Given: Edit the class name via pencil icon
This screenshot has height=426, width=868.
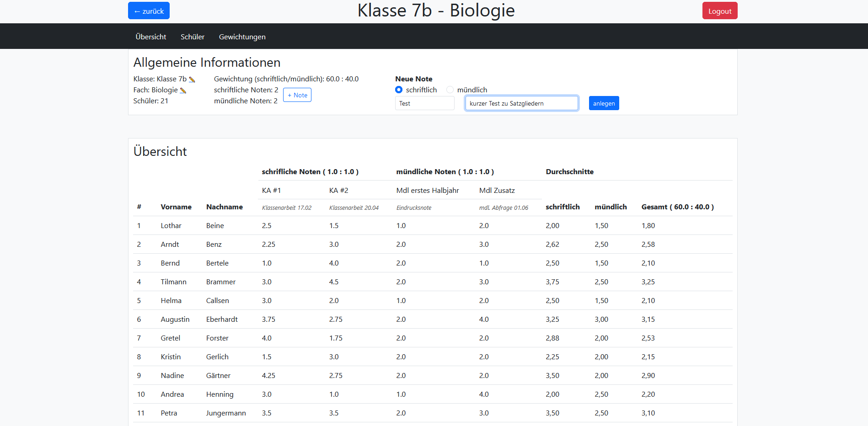Looking at the screenshot, I should pos(193,79).
